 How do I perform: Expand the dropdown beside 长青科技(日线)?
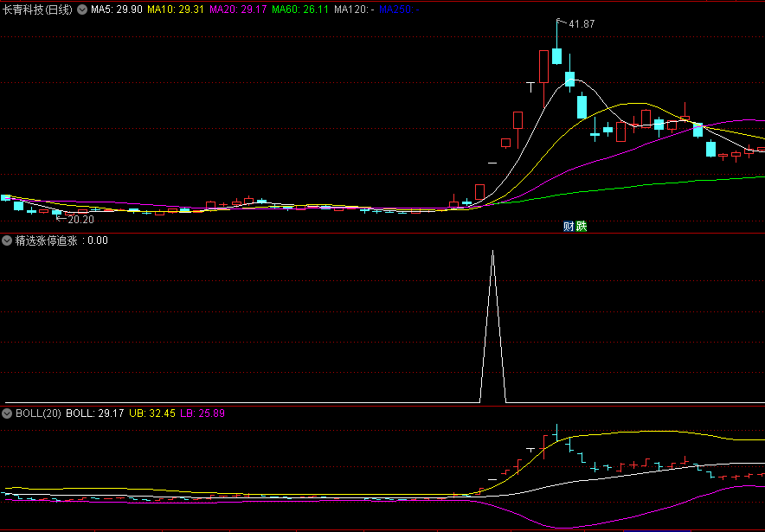pos(82,10)
